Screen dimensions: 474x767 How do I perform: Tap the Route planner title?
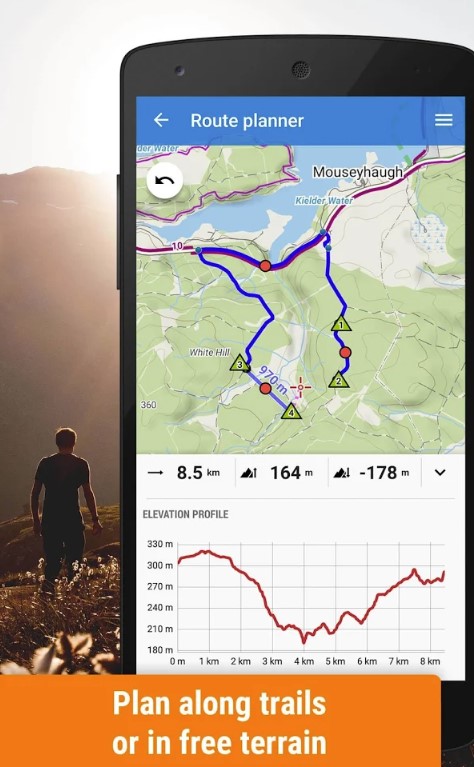click(x=247, y=121)
